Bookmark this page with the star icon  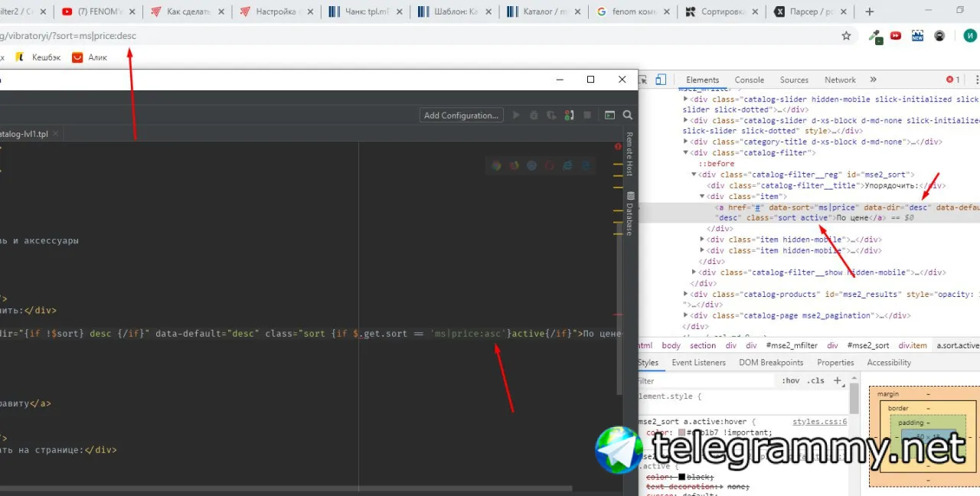click(x=846, y=35)
